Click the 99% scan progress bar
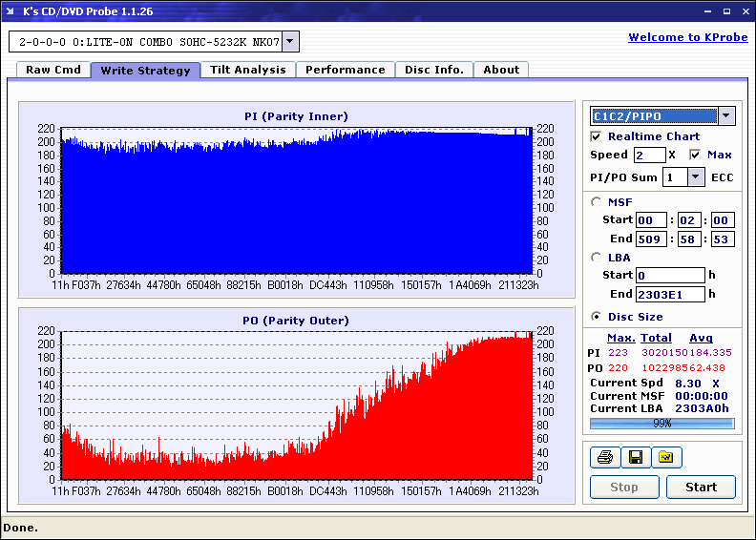The width and height of the screenshot is (756, 540). [x=661, y=423]
